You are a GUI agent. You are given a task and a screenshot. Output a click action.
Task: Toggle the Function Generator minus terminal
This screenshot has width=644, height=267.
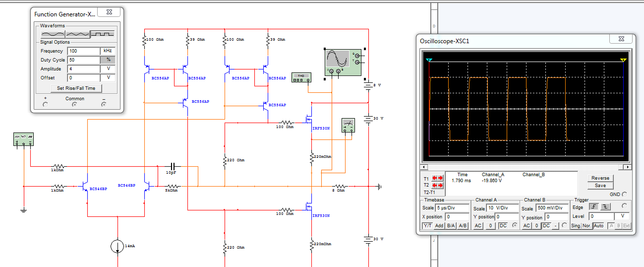104,104
